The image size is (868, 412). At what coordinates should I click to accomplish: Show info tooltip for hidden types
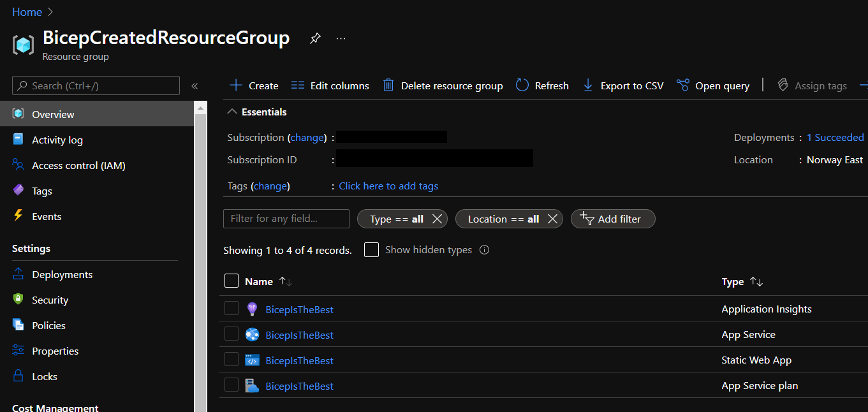pyautogui.click(x=484, y=250)
